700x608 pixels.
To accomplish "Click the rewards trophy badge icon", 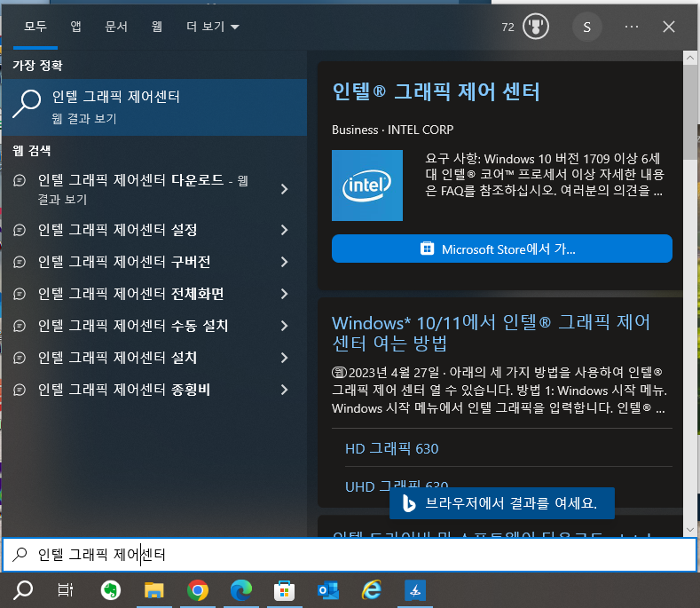I will [x=535, y=27].
